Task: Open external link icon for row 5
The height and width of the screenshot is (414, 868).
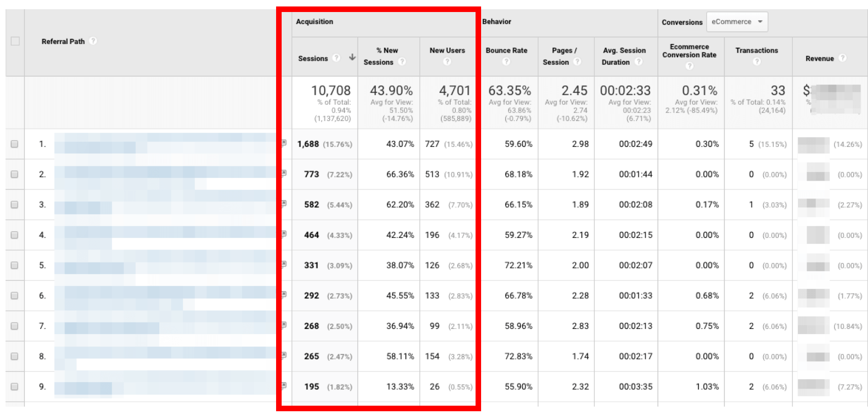Action: tap(284, 264)
